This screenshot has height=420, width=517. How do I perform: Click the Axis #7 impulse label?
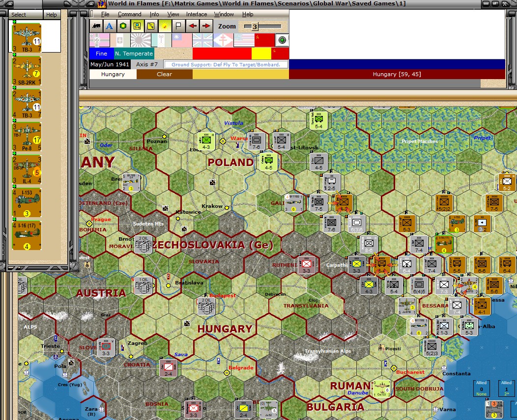coord(147,64)
